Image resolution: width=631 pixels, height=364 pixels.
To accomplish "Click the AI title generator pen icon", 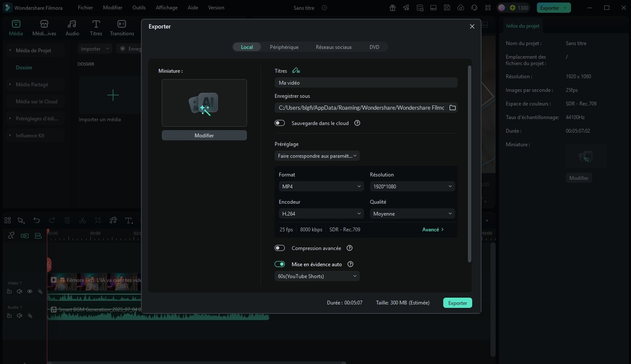I will tap(296, 71).
